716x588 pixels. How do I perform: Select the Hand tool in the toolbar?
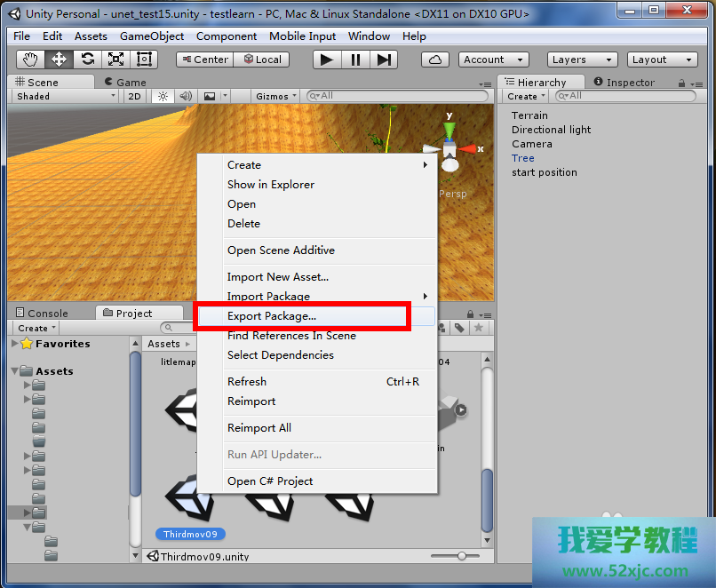tap(31, 60)
